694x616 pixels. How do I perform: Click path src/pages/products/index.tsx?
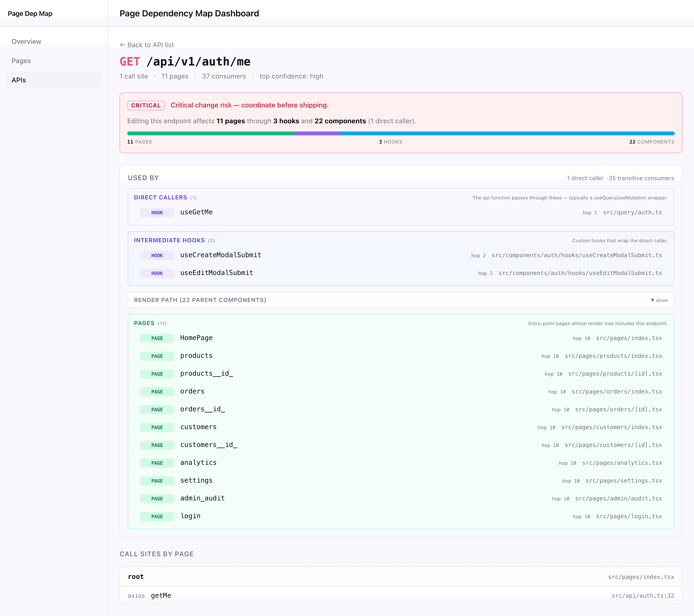click(x=613, y=356)
